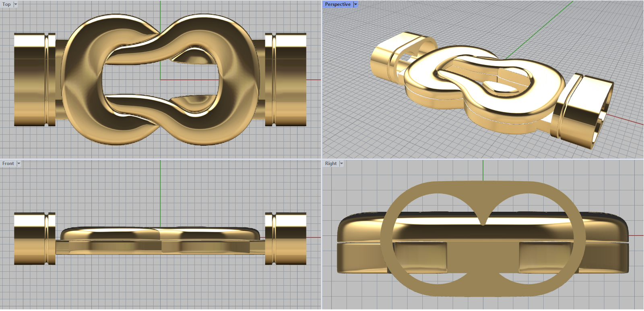The image size is (644, 311).
Task: Click the Front viewport title label
Action: (x=8, y=164)
